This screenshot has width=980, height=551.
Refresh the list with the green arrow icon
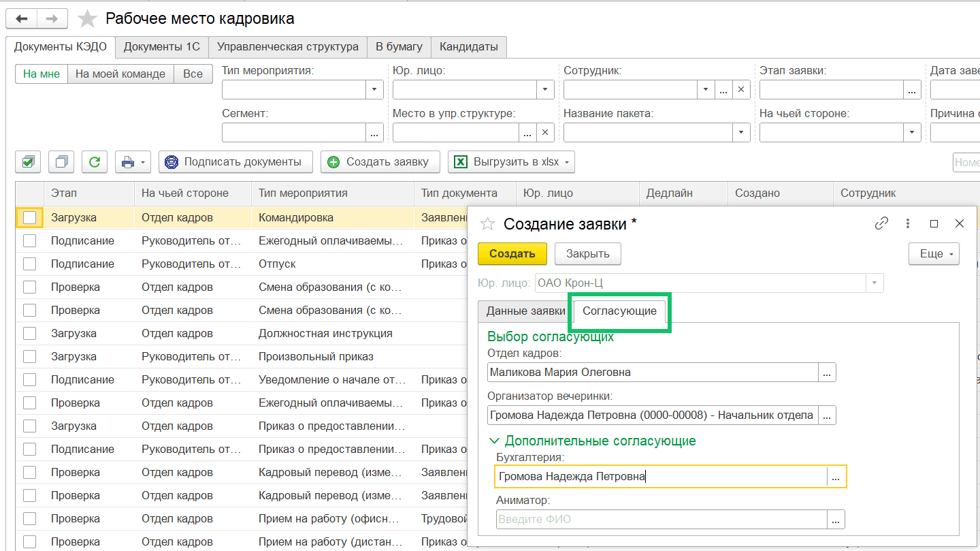click(95, 162)
